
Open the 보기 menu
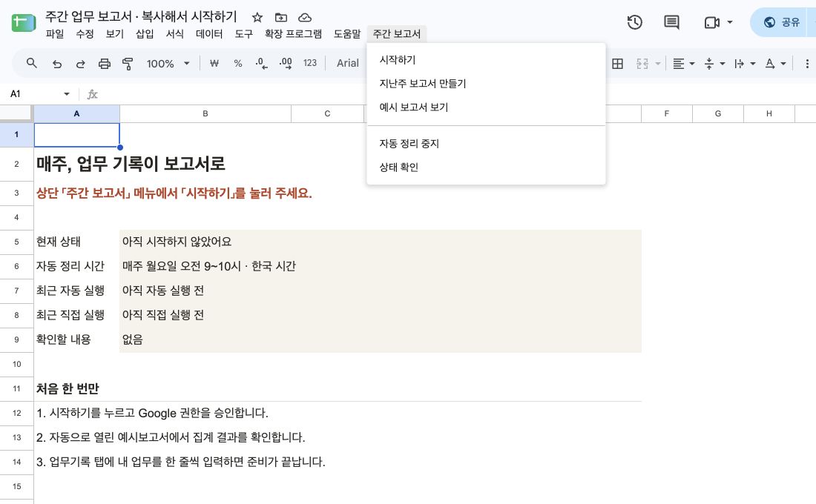pyautogui.click(x=114, y=34)
